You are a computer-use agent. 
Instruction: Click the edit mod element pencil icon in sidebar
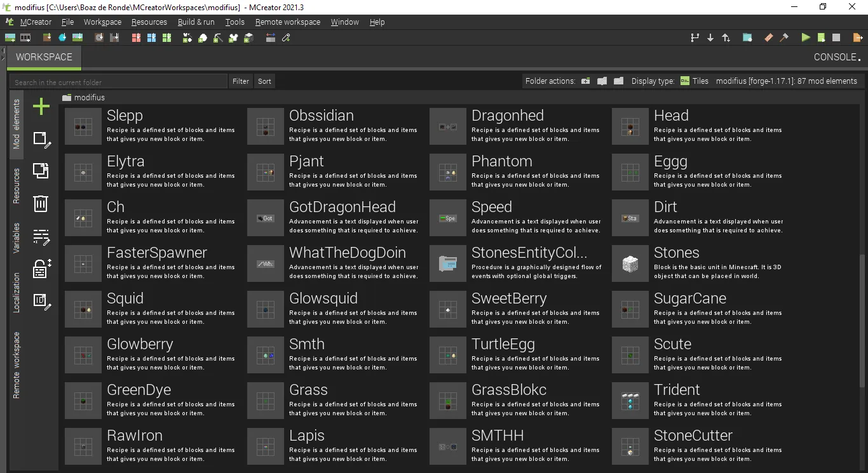41,140
